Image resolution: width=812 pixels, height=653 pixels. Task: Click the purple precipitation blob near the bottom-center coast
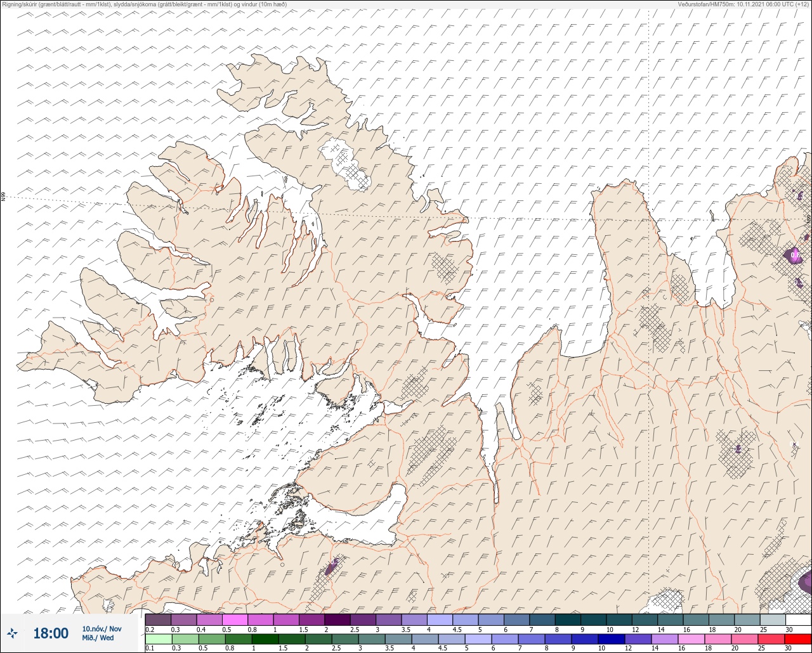(x=332, y=566)
